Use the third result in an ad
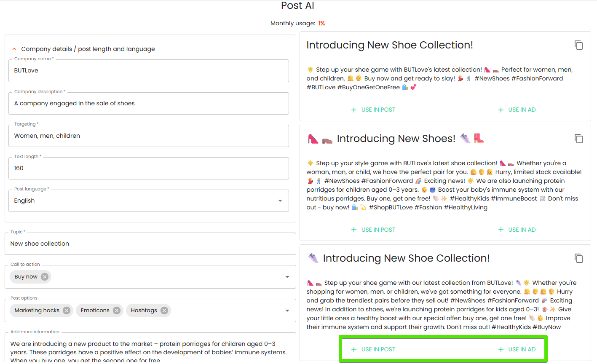The height and width of the screenshot is (364, 597). click(517, 349)
